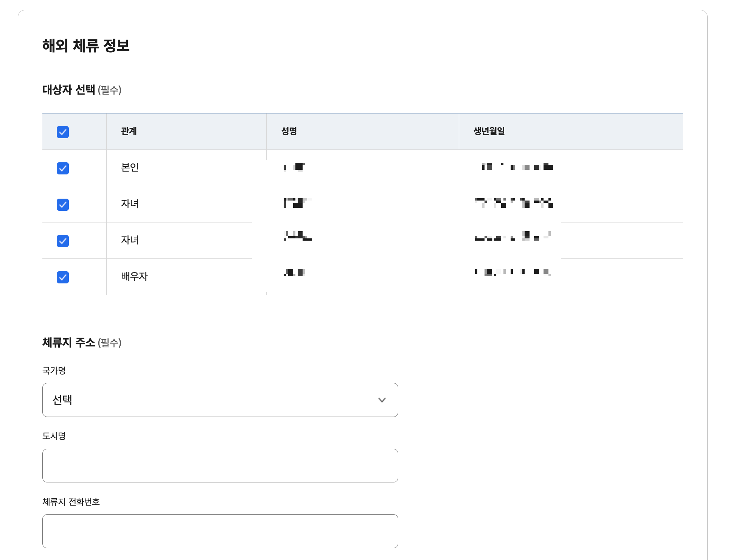Click the 도시명 field label
Viewport: 730px width, 560px height.
54,436
